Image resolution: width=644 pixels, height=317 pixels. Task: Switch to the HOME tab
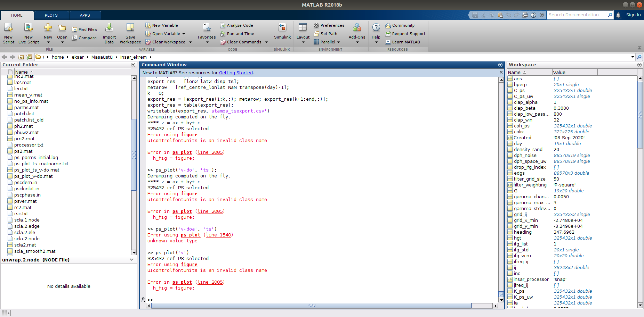pyautogui.click(x=17, y=15)
